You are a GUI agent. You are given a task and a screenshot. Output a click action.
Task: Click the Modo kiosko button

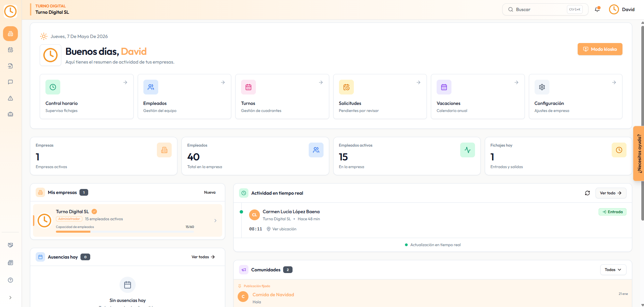[600, 49]
